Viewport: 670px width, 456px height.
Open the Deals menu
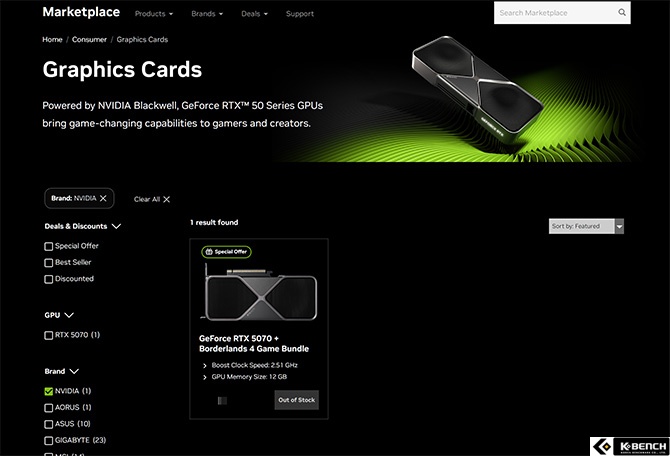click(254, 14)
